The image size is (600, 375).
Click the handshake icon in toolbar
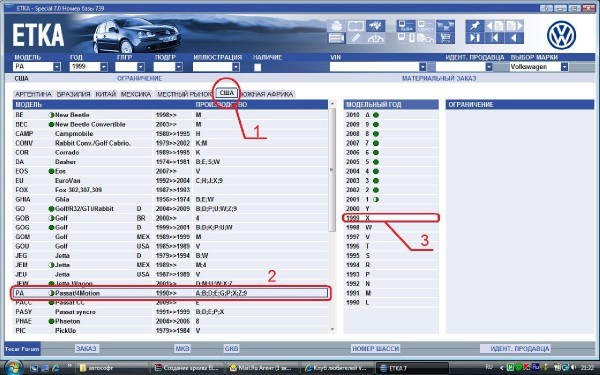tap(376, 26)
